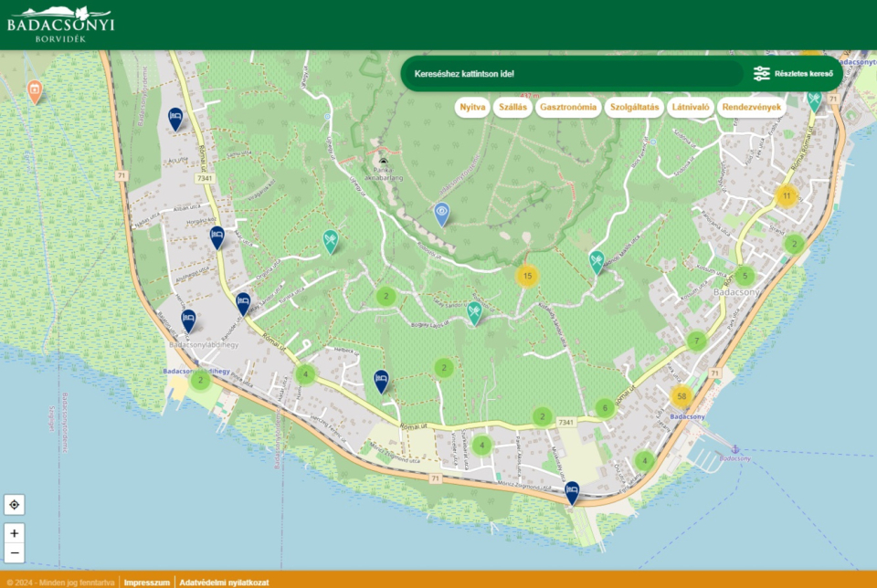
Task: Select accommodation marker near Ács utca
Action: (175, 119)
